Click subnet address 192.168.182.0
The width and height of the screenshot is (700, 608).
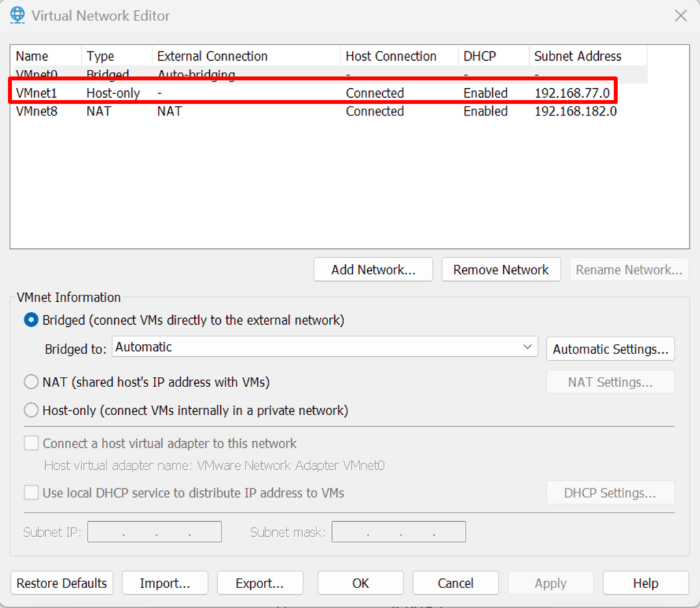point(576,111)
